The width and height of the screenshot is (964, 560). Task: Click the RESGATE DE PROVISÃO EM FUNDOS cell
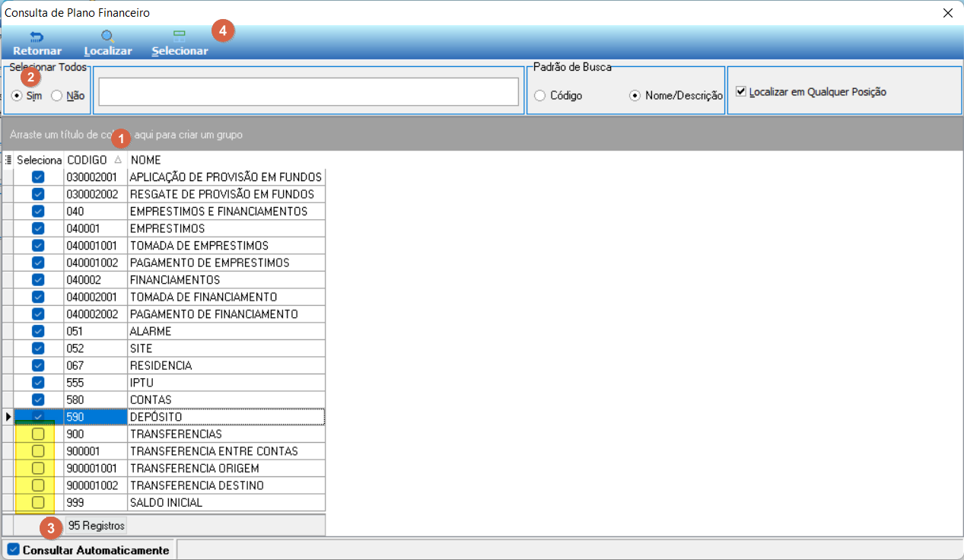(226, 194)
